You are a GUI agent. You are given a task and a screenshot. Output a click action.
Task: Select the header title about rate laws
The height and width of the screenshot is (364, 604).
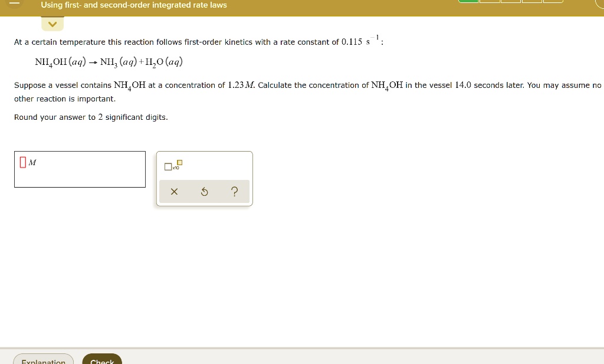coord(133,5)
